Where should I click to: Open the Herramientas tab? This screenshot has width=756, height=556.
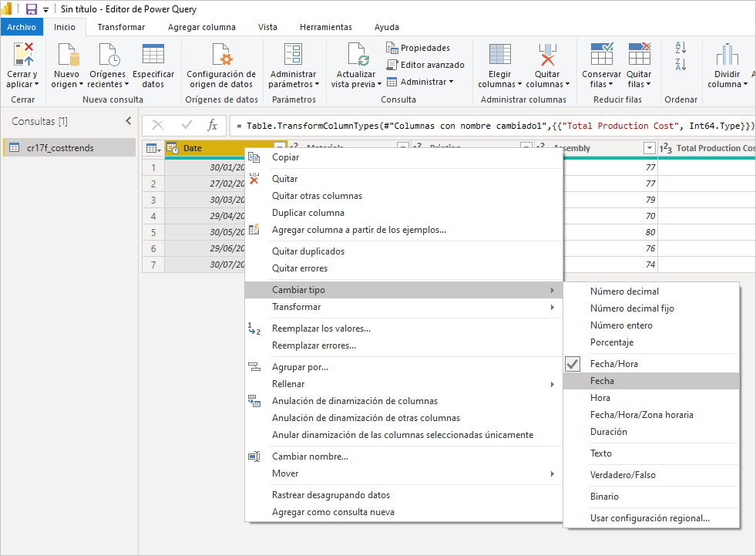click(x=326, y=27)
